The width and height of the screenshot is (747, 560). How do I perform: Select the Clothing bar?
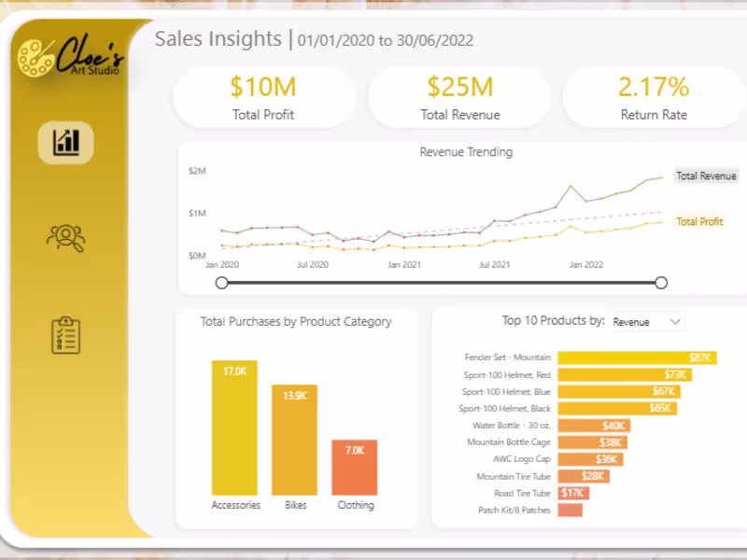(355, 467)
